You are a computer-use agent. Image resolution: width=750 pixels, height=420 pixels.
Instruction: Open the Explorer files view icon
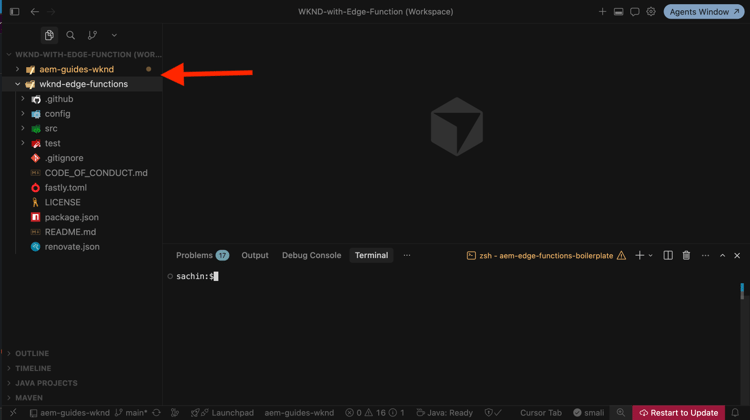point(49,35)
